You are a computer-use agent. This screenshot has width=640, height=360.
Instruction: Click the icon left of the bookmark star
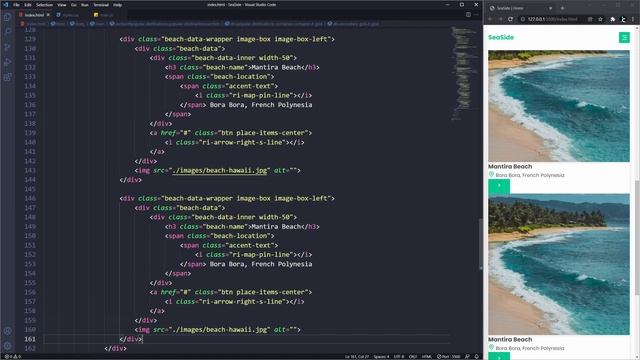590,19
